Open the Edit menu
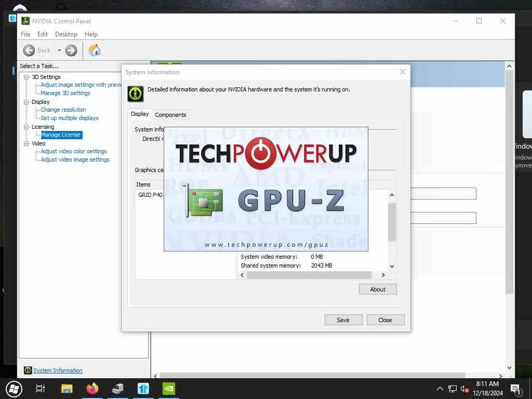Screen dimensions: 532x399 pos(43,34)
